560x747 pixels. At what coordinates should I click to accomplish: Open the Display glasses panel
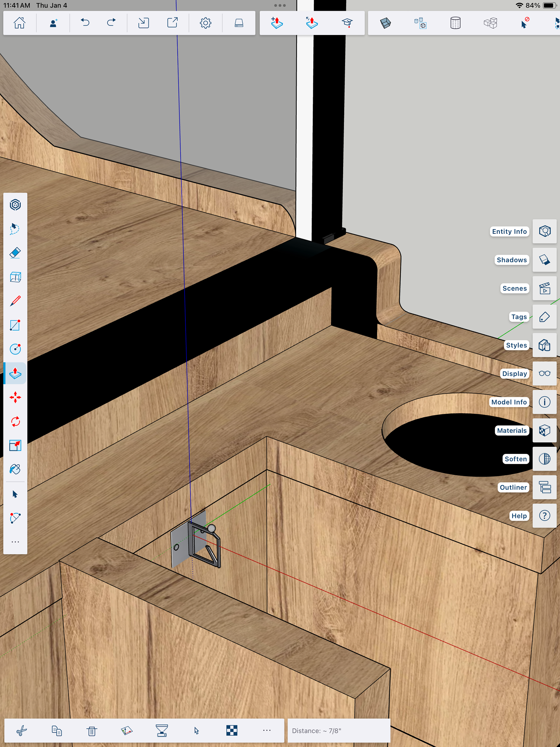coord(544,373)
